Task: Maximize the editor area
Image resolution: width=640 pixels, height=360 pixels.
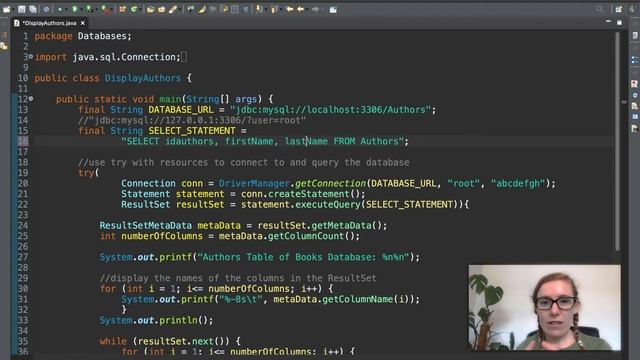Action: (x=620, y=22)
